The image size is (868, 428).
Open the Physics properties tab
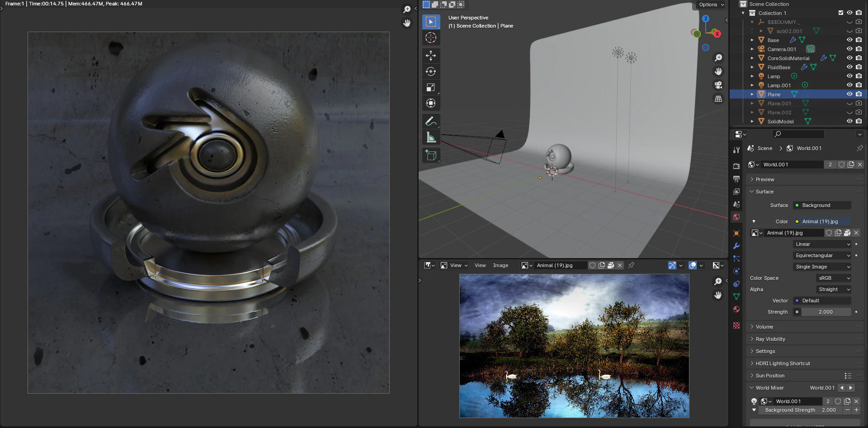tap(736, 271)
